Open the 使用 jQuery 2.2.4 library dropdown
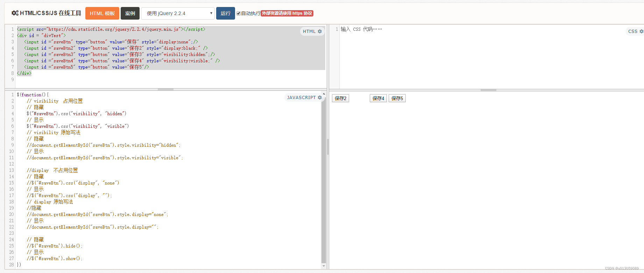The height and width of the screenshot is (273, 644). point(178,13)
